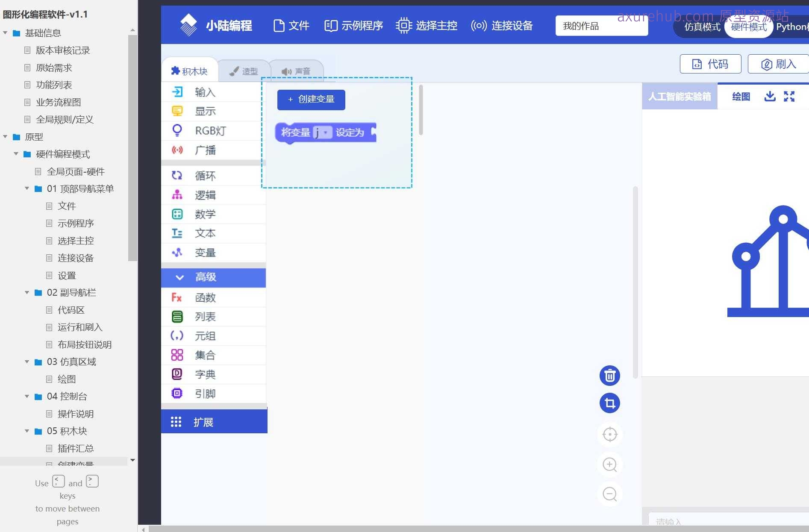Click the fullscreen icon in the right panel

coord(789,96)
